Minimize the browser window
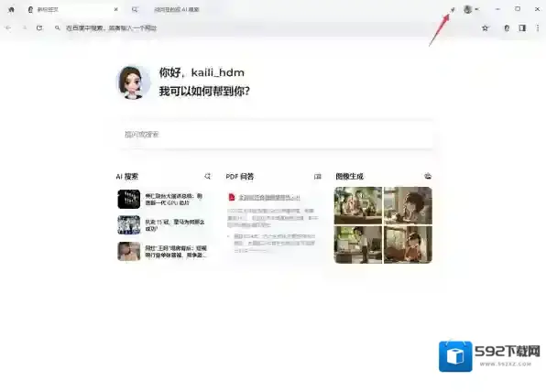546x392 pixels. click(x=498, y=9)
